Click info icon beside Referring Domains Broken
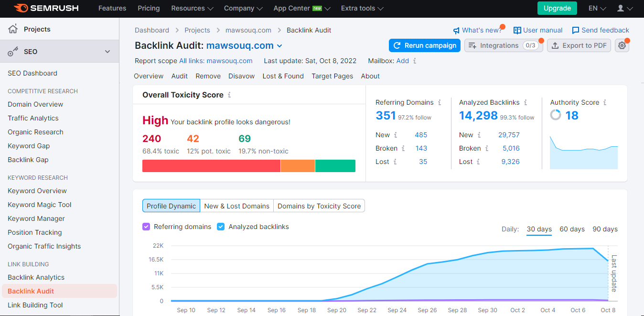 (x=403, y=149)
